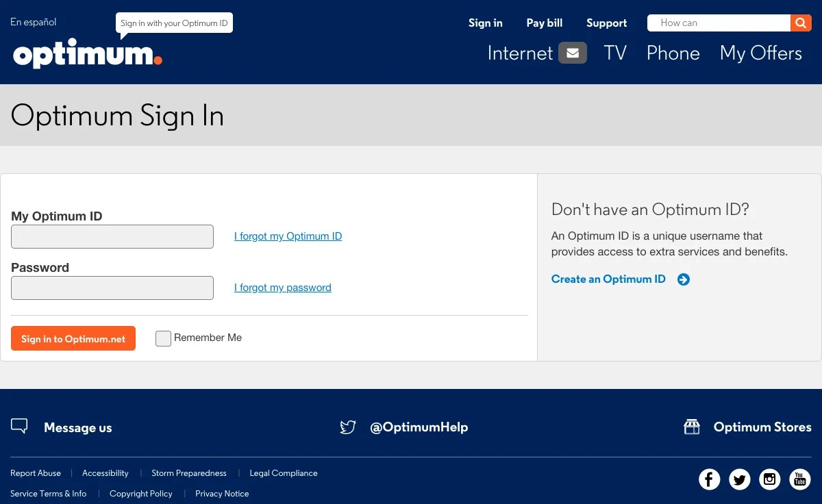This screenshot has height=504, width=822.
Task: Click inside the Password input field
Action: (112, 288)
